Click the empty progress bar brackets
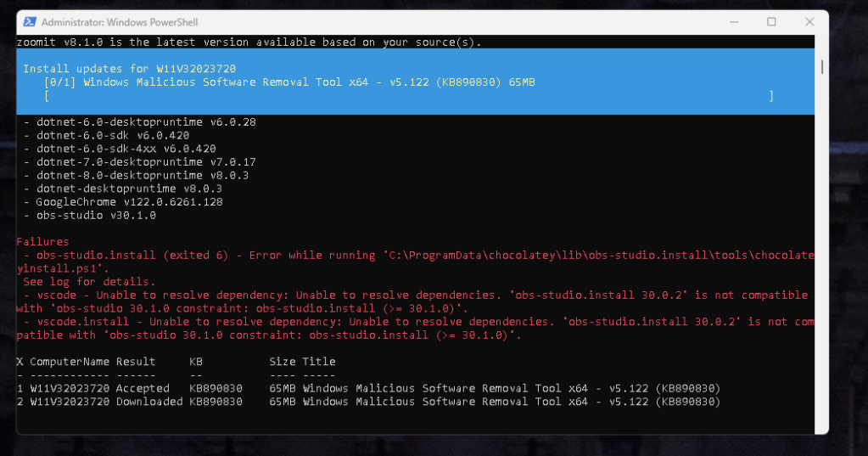This screenshot has height=456, width=868. pos(409,97)
